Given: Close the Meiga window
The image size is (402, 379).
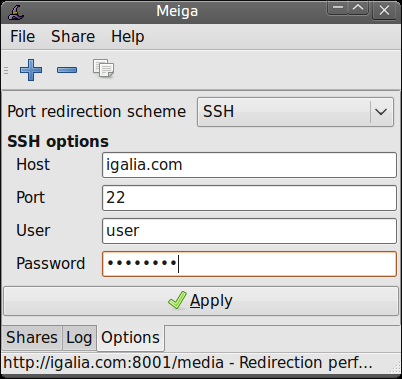Looking at the screenshot, I should point(384,10).
